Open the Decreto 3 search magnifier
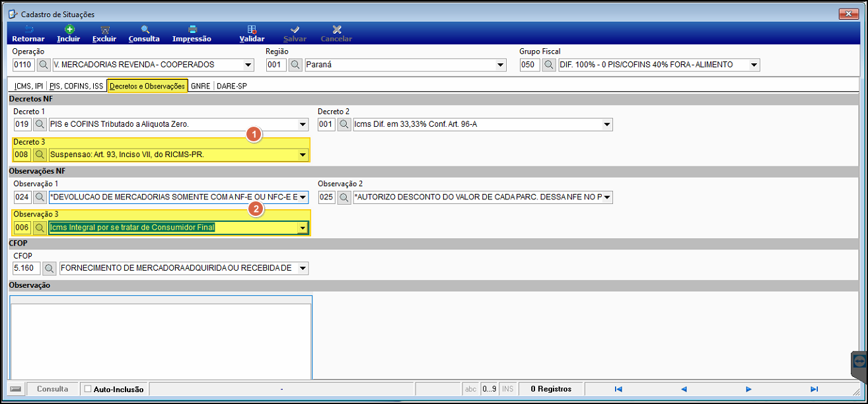 tap(41, 154)
